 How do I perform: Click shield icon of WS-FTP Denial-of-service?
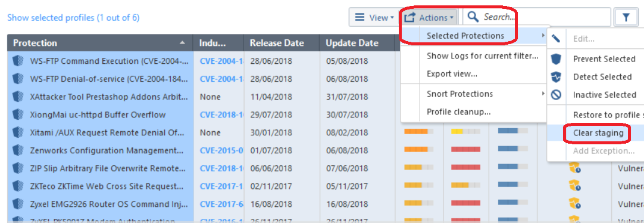[18, 79]
